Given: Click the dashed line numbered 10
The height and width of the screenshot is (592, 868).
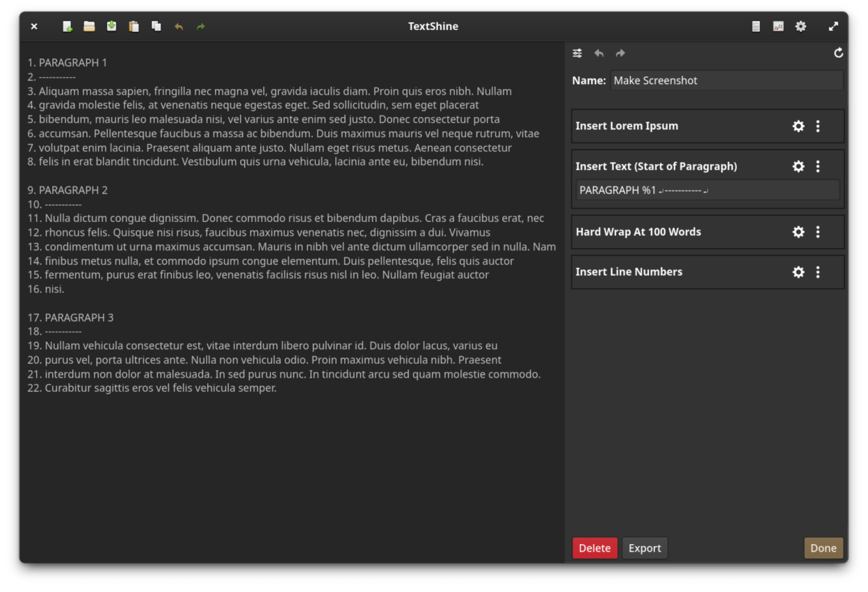Looking at the screenshot, I should pyautogui.click(x=54, y=205).
